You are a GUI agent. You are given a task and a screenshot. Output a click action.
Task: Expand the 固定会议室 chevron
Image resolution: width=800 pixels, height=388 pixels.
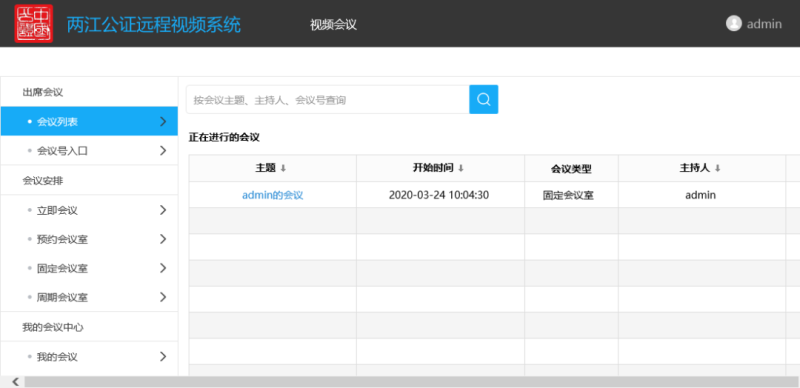163,268
